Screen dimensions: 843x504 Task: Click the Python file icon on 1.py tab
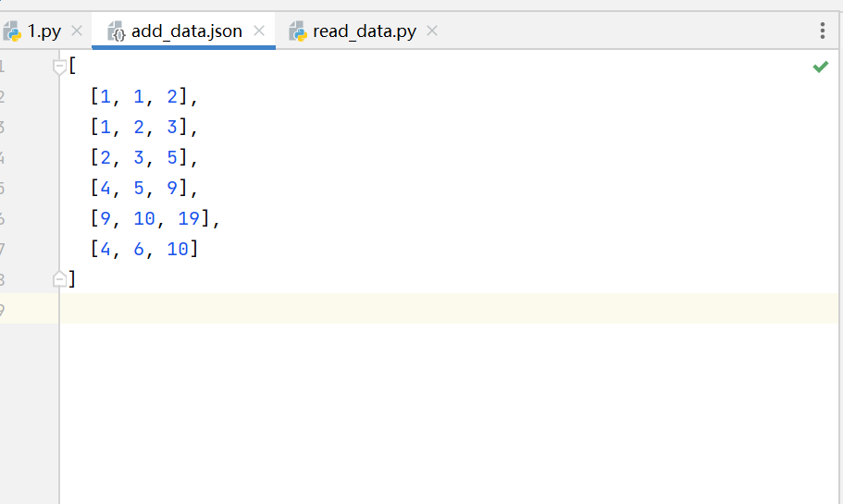[12, 31]
